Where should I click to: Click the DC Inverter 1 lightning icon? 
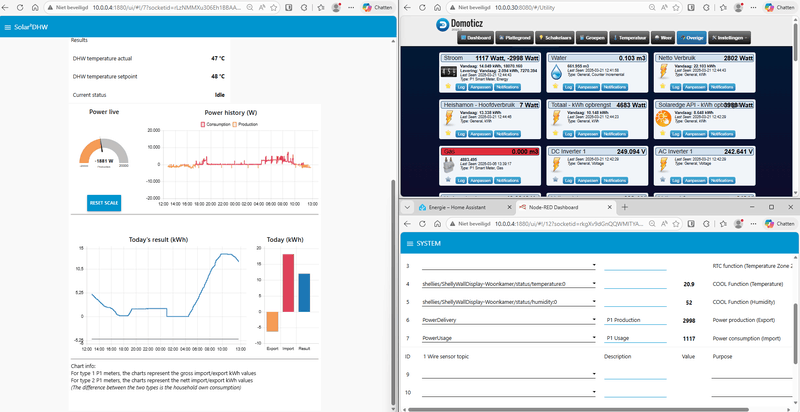click(556, 165)
